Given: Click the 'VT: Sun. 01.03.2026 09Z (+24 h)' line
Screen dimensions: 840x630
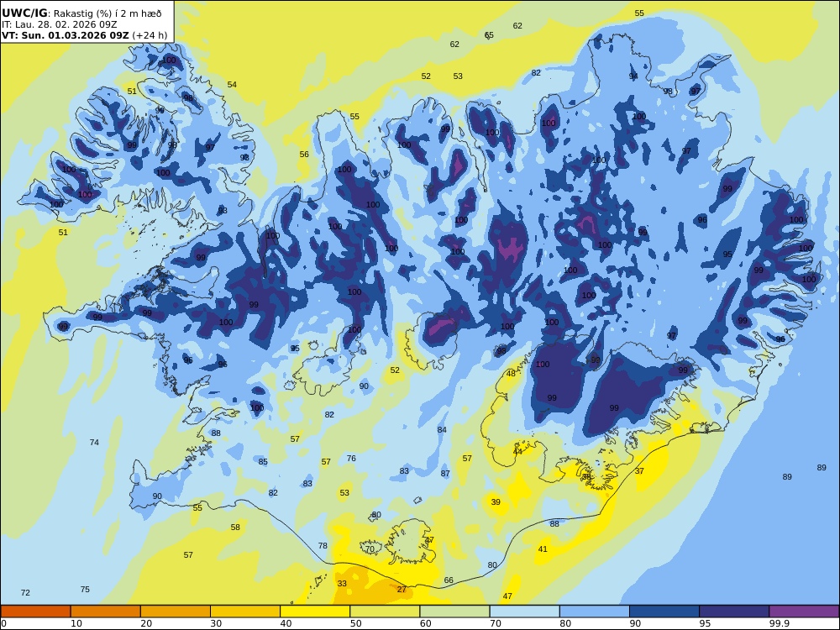Looking at the screenshot, I should tap(84, 35).
